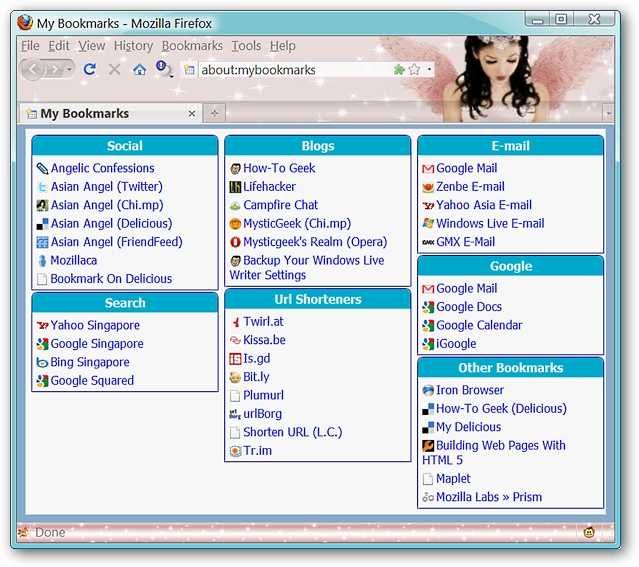639x567 pixels.
Task: Open the Shorten URL (L.C.) link
Action: [293, 432]
